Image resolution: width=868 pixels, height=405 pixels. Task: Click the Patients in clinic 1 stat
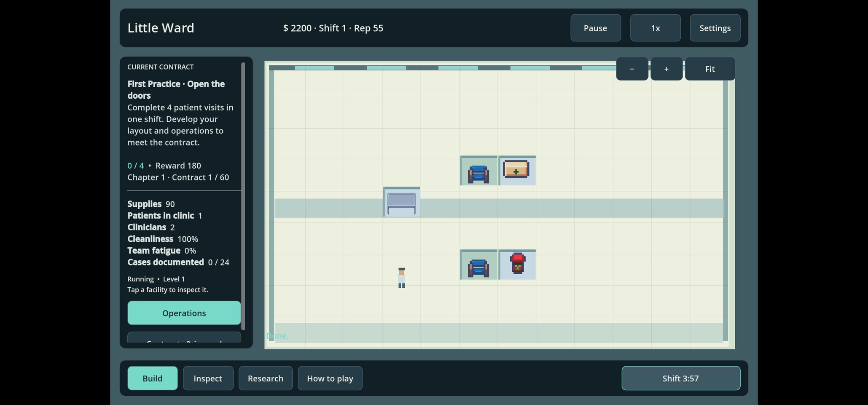165,216
